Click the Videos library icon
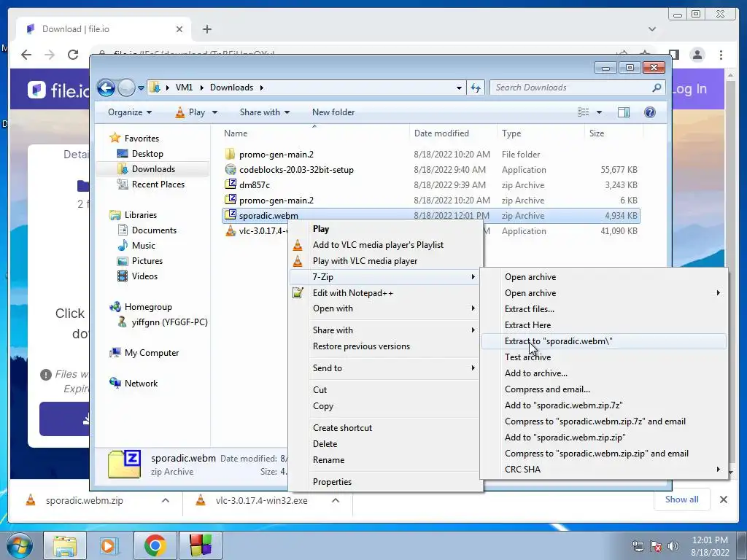747x560 pixels. point(123,276)
